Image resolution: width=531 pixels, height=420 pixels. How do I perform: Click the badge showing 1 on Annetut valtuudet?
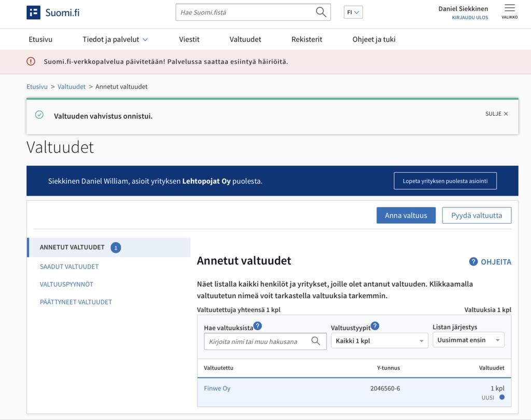116,248
